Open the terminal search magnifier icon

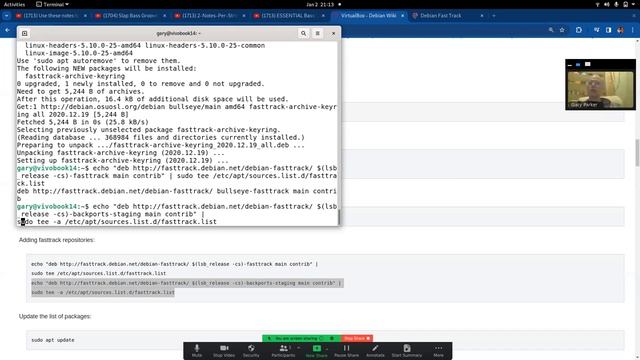pos(303,33)
